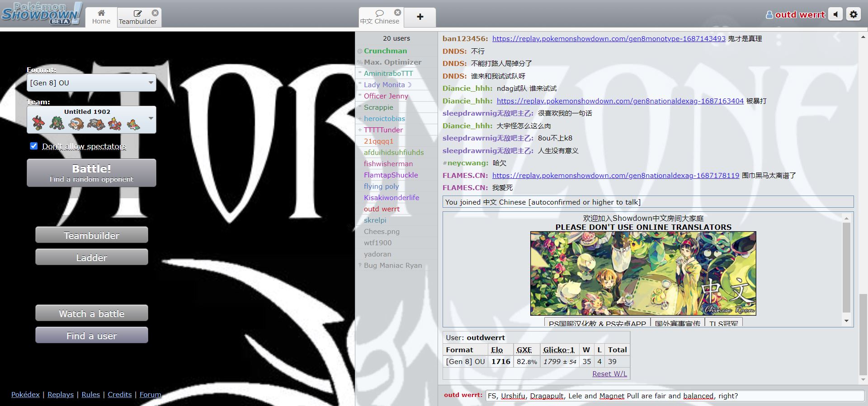Select user Scrappie in the user list
868x406 pixels.
[396, 107]
